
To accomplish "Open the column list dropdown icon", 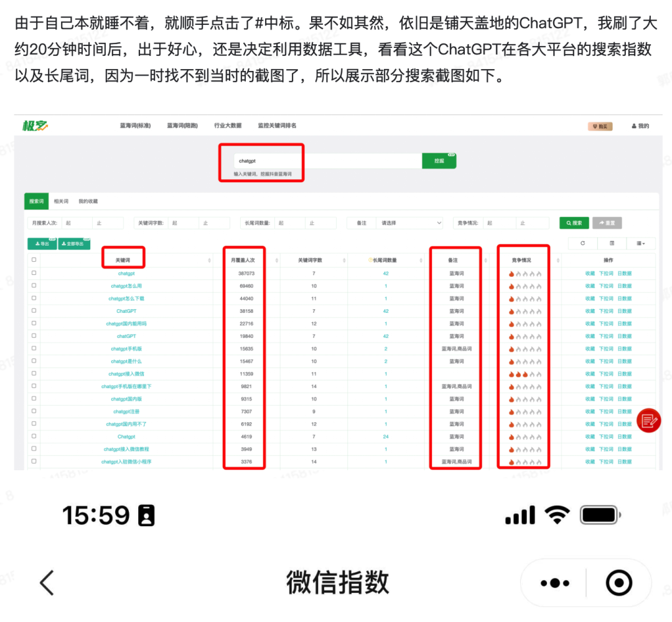I will 641,243.
